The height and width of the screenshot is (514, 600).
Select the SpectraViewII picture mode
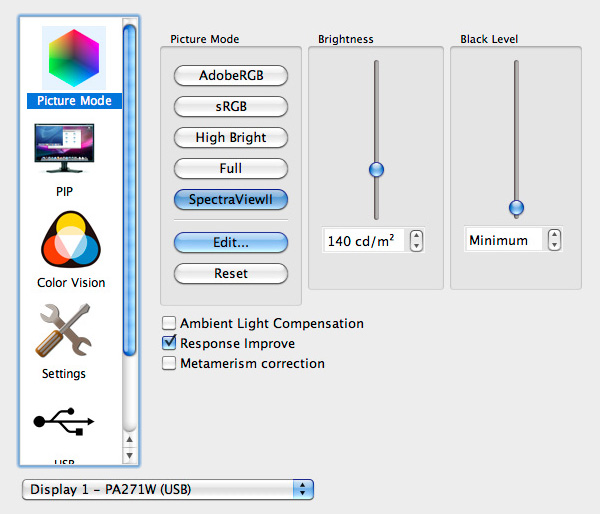click(231, 199)
